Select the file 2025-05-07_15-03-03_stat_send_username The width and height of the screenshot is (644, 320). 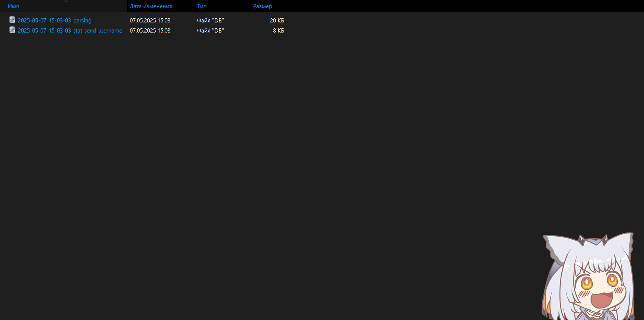click(x=70, y=31)
